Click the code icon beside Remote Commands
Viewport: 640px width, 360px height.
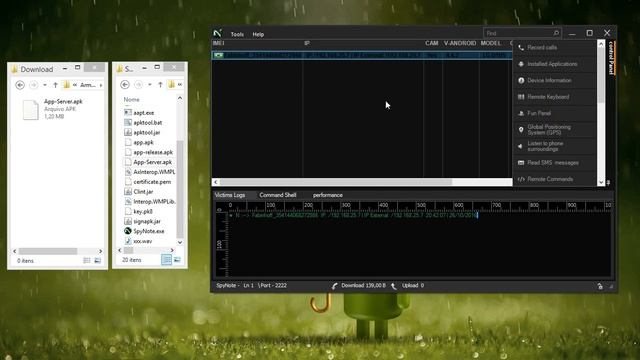click(521, 179)
